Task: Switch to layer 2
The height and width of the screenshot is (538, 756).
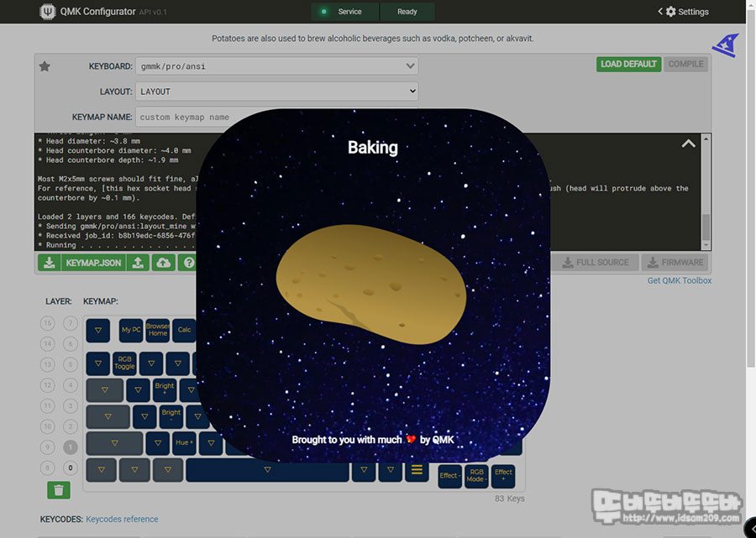Action: click(x=71, y=426)
